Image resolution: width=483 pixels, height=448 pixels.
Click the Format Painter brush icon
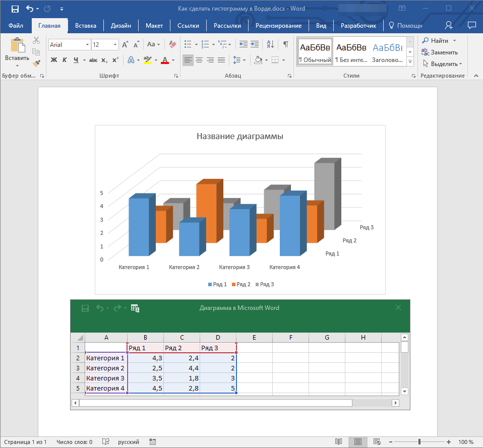(36, 63)
